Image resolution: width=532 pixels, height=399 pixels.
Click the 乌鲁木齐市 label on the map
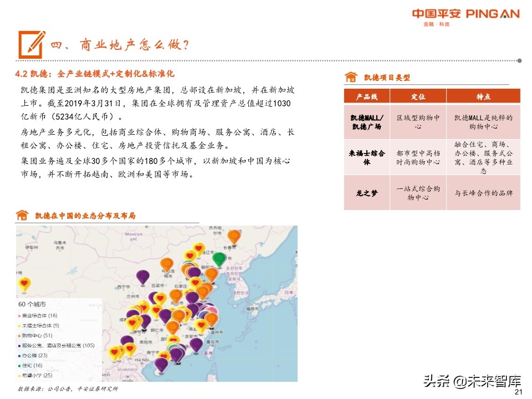(60, 245)
